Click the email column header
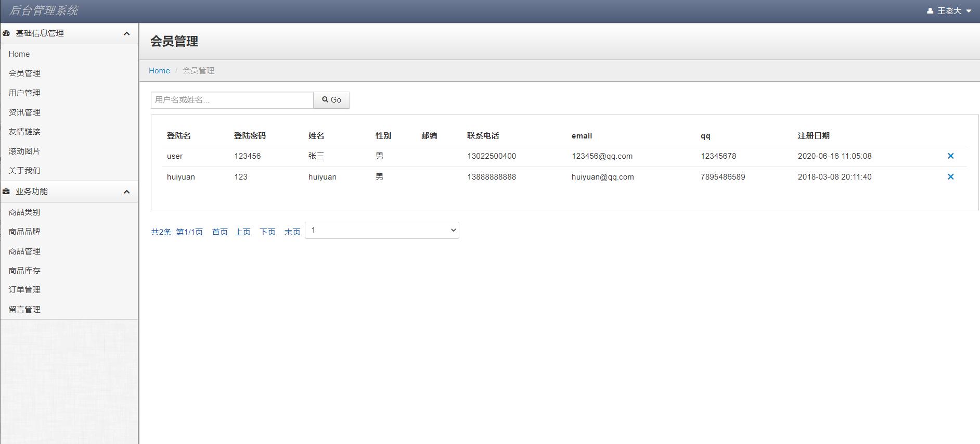The height and width of the screenshot is (444, 980). click(x=582, y=136)
